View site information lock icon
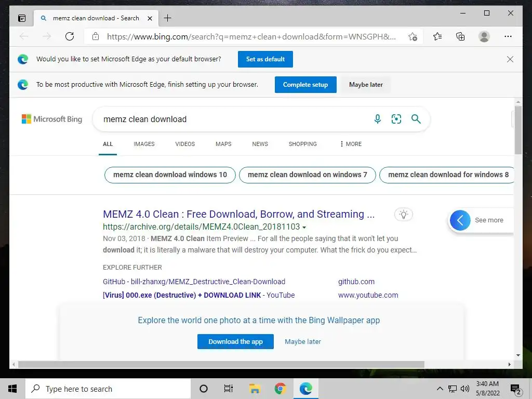 pos(96,36)
